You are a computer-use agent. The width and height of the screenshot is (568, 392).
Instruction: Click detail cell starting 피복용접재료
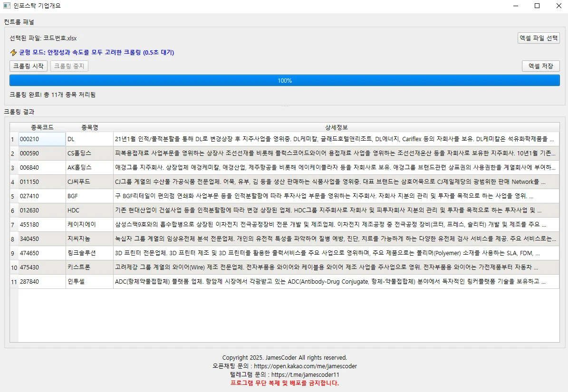tap(336, 153)
